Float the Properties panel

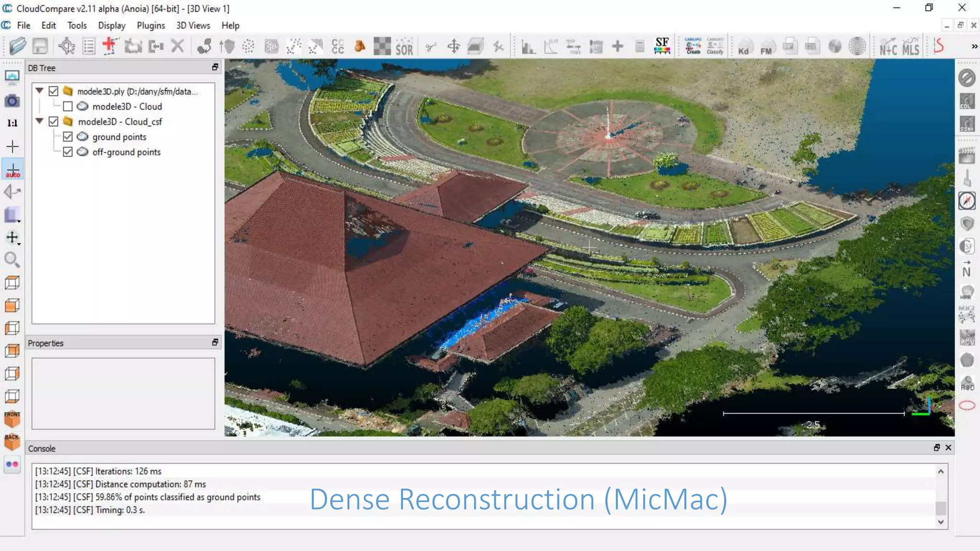point(215,342)
